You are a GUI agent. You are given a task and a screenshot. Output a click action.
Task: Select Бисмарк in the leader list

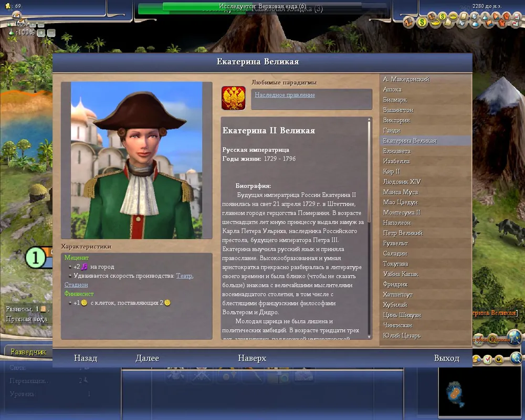[x=425, y=100]
